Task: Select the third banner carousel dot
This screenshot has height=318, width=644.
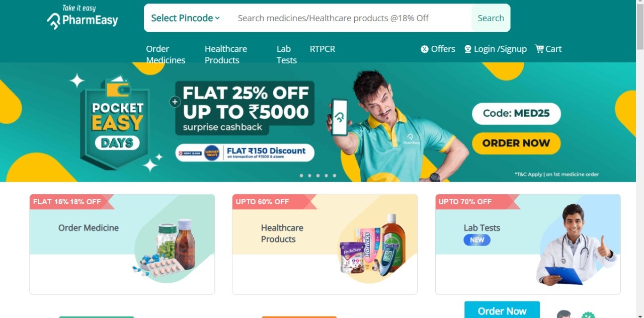Action: click(x=318, y=176)
